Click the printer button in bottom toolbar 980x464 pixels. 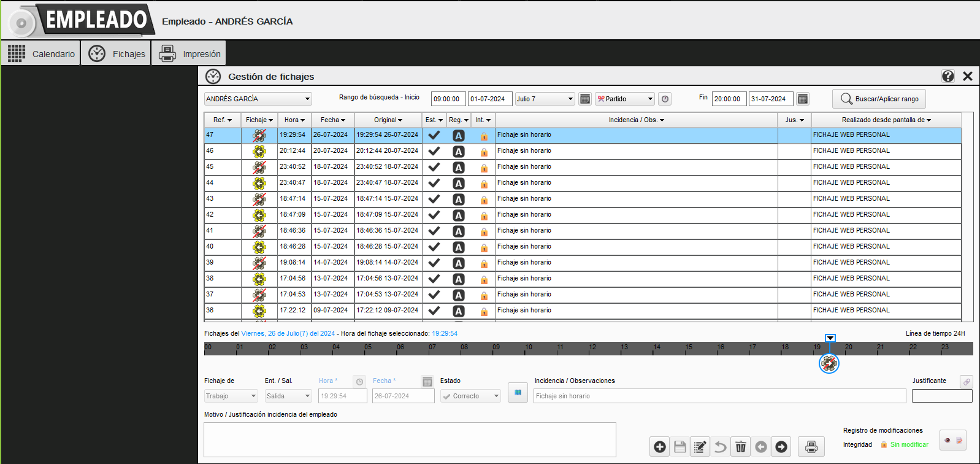click(811, 447)
